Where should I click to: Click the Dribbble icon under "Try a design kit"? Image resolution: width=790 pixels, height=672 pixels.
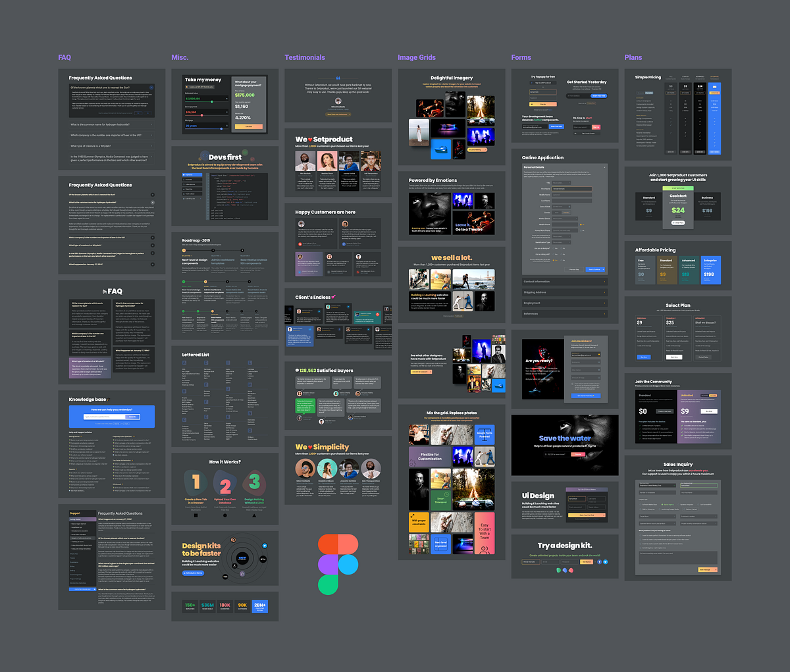click(571, 570)
